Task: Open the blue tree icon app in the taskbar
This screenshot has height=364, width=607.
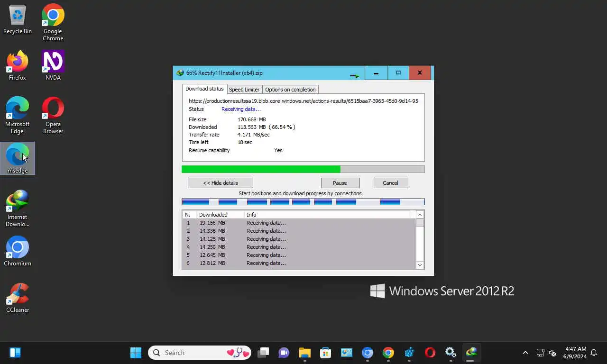Action: pos(409,353)
